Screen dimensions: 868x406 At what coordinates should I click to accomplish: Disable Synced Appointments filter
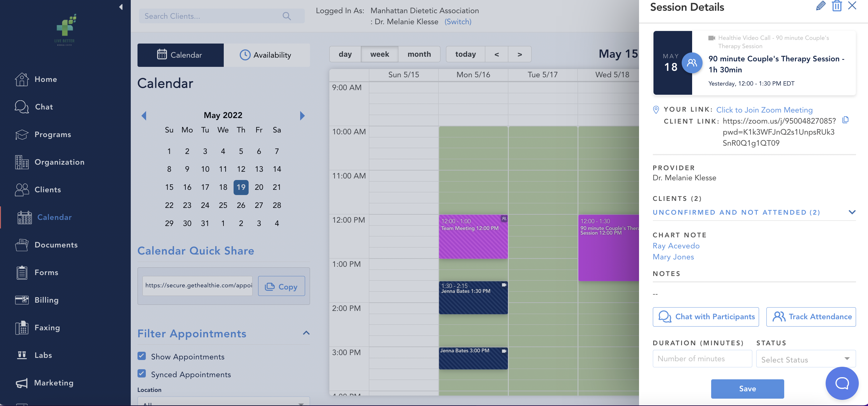click(141, 374)
